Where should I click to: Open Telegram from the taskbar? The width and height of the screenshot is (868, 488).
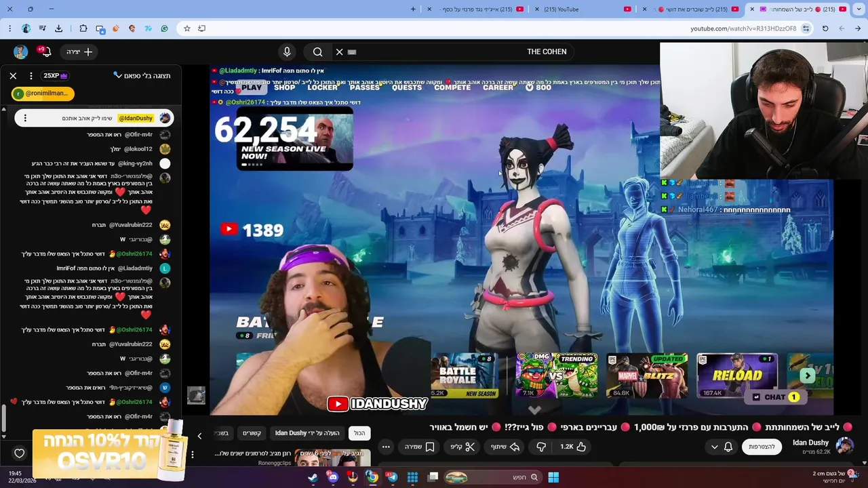tap(392, 477)
